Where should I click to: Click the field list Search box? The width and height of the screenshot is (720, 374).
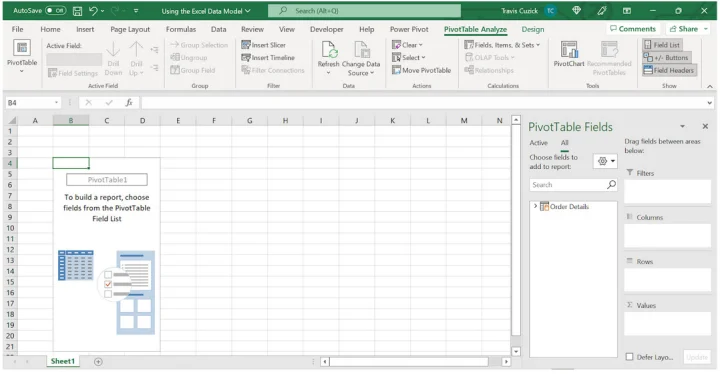573,185
